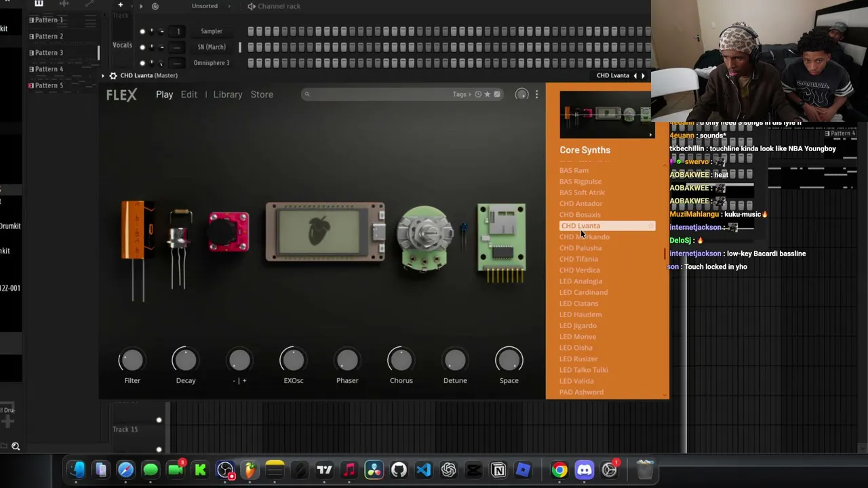Open the FLEX Library tab
The image size is (868, 488).
point(228,94)
